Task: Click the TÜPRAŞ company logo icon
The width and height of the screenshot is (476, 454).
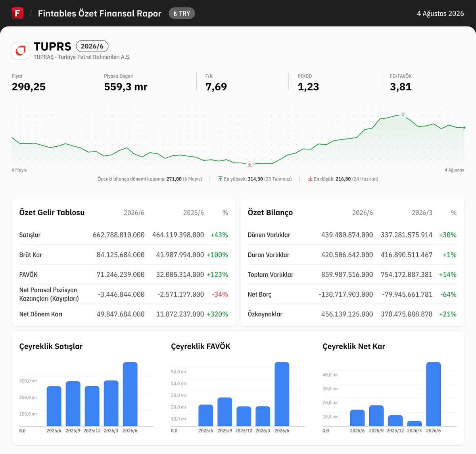Action: [x=21, y=51]
